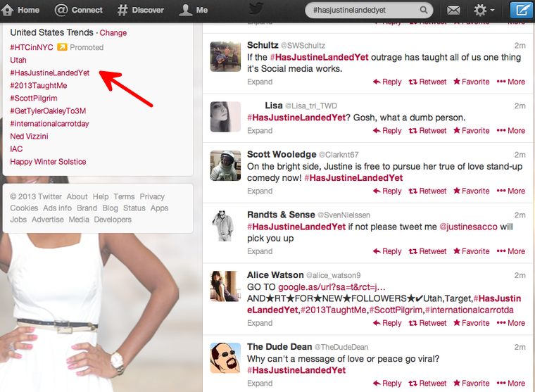
Task: Select the #2013TaughtMe trend
Action: (x=39, y=85)
